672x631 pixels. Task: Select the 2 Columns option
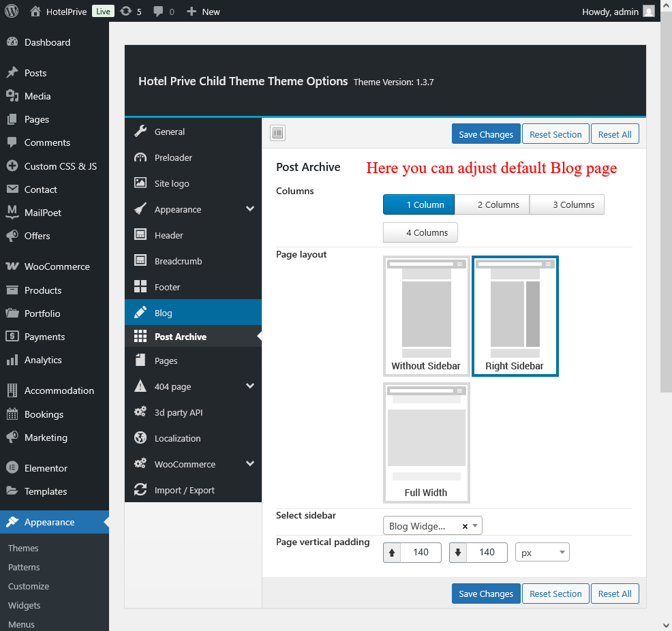pos(492,204)
